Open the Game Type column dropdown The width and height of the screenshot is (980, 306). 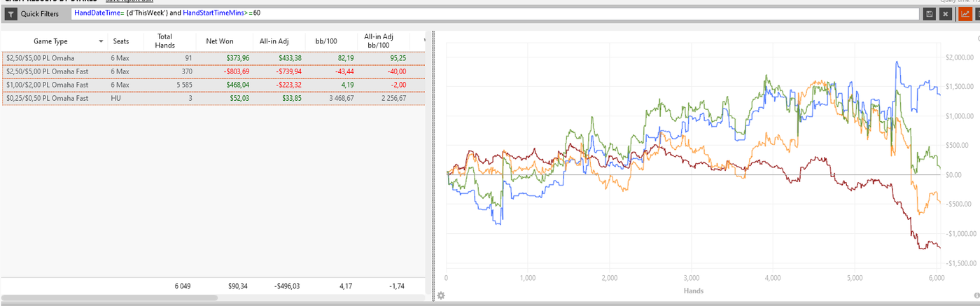coord(101,41)
